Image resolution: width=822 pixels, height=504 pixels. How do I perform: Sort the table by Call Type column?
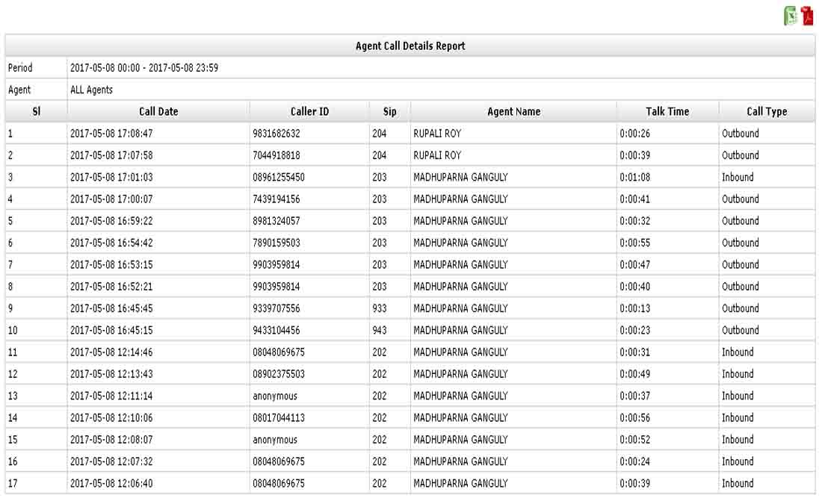(x=766, y=111)
